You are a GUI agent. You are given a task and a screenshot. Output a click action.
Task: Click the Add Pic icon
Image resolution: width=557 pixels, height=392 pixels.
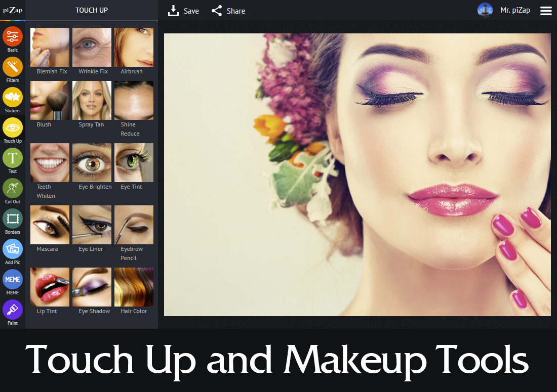[x=13, y=249]
